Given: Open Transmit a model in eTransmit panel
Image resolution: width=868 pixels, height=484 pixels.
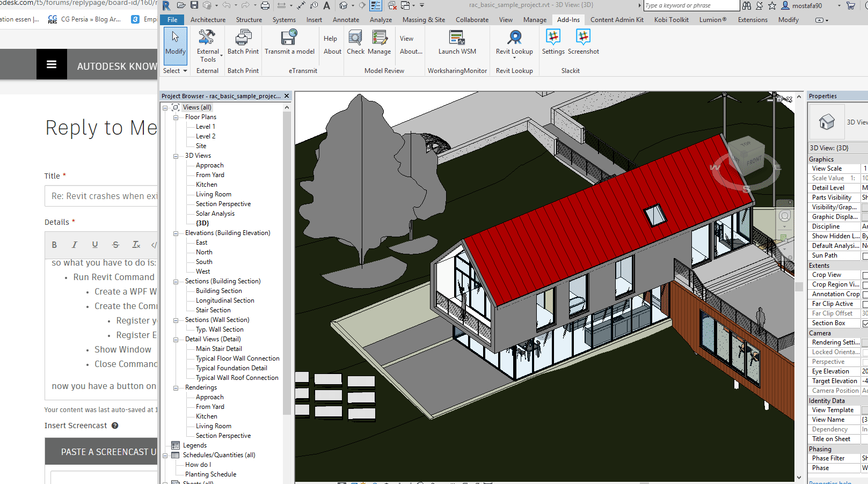Looking at the screenshot, I should (x=289, y=43).
